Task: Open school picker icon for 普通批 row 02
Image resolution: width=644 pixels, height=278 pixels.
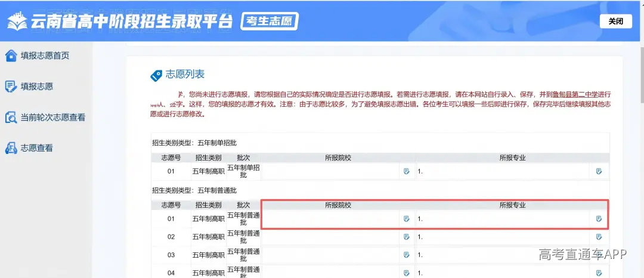Action: [407, 237]
